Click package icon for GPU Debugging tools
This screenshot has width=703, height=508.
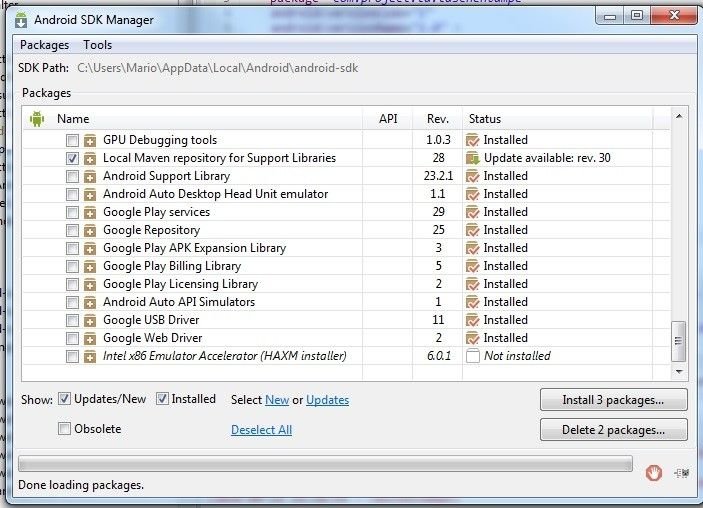pos(90,140)
